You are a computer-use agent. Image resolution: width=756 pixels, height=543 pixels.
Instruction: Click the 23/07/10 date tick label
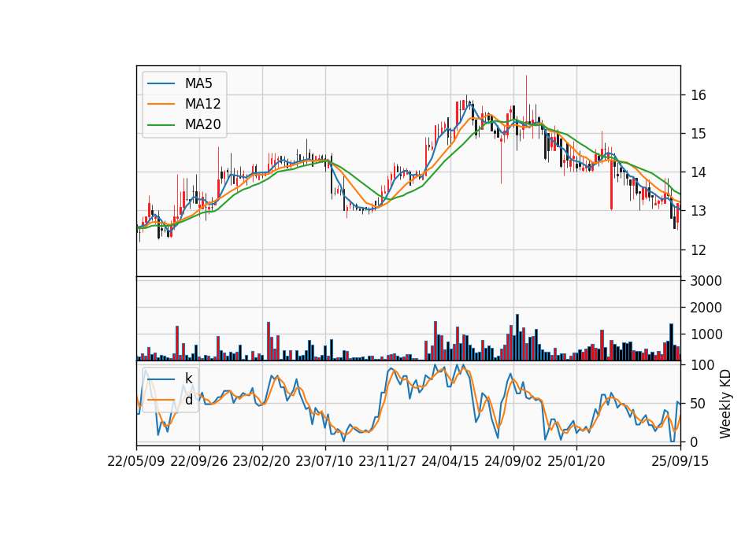pyautogui.click(x=324, y=461)
